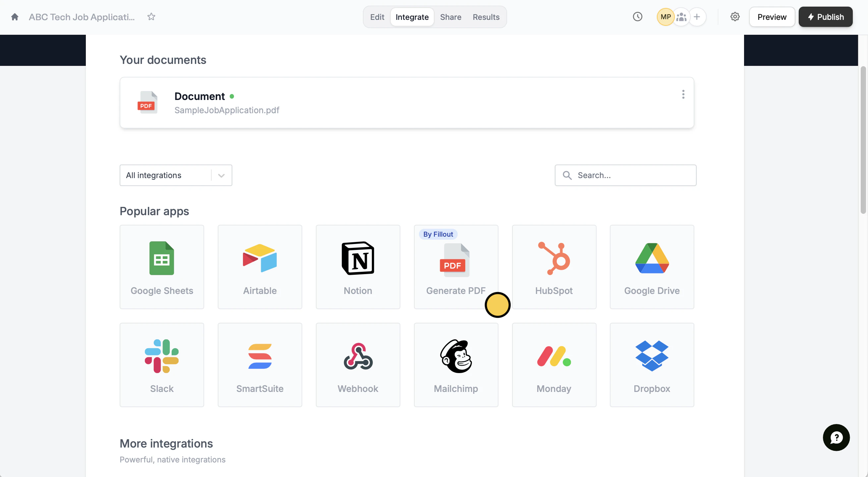868x477 pixels.
Task: Open help chat bubble button
Action: [836, 437]
